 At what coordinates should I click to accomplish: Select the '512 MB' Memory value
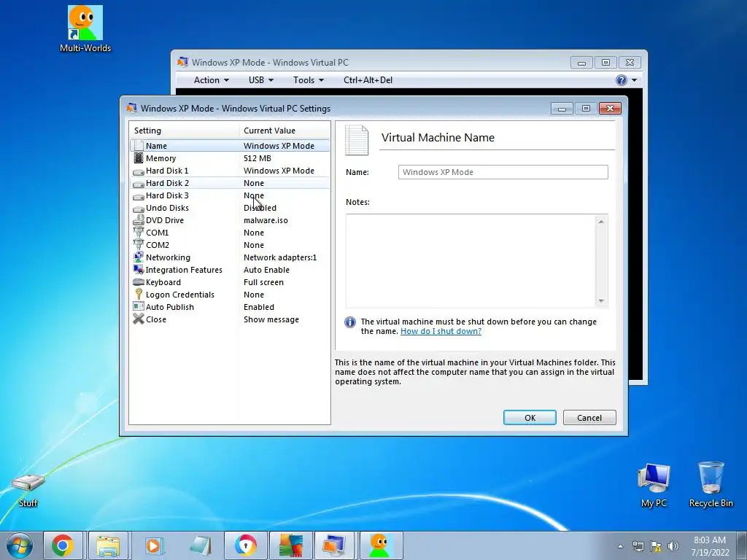coord(258,158)
